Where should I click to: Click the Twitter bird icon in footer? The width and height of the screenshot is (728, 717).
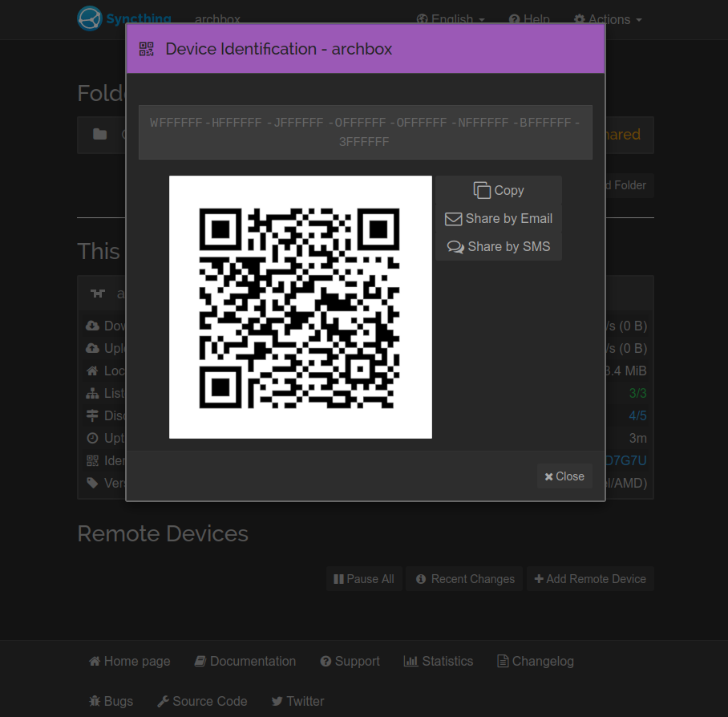[278, 700]
